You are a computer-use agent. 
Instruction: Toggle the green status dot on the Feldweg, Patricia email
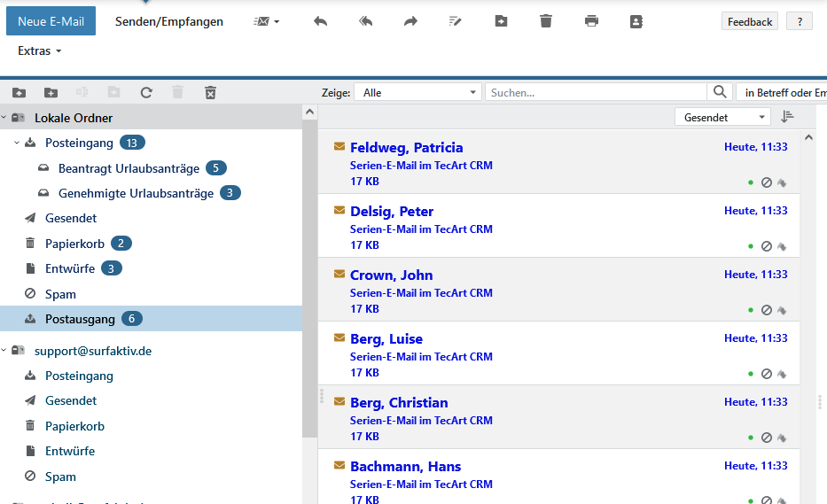tap(751, 182)
